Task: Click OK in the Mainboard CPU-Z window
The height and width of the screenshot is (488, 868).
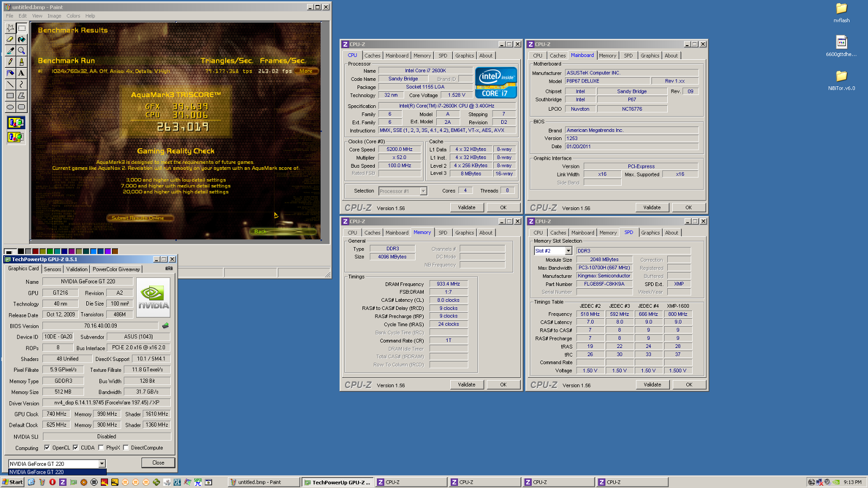Action: [x=688, y=207]
